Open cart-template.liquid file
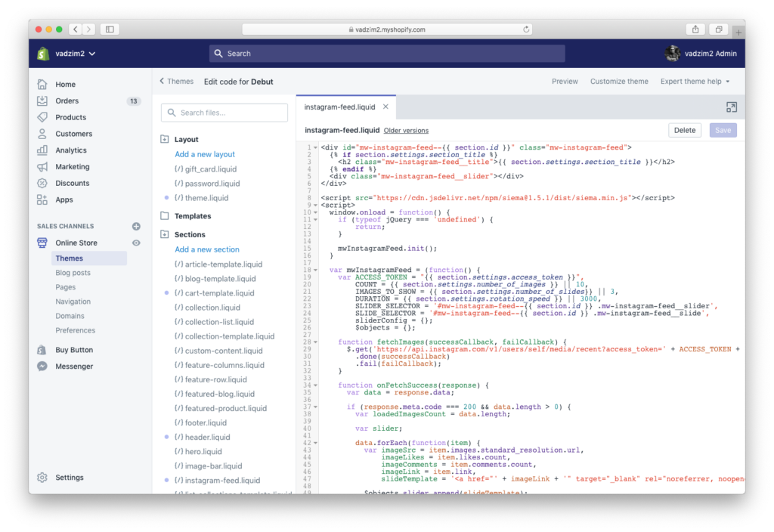774x532 pixels. [x=214, y=293]
